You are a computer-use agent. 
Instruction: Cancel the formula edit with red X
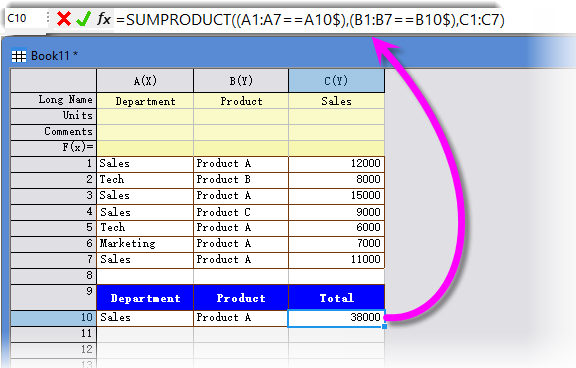[x=64, y=19]
